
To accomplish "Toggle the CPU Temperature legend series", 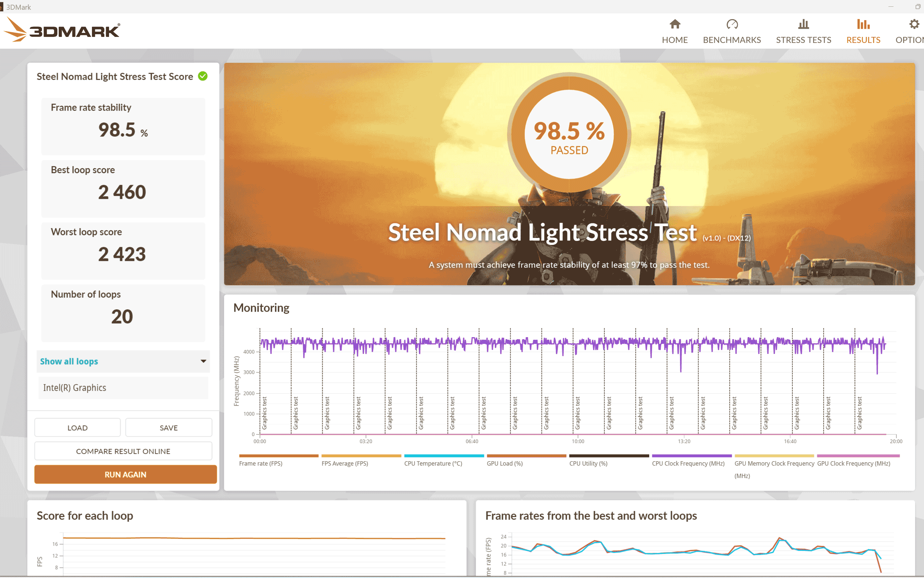I will point(433,463).
